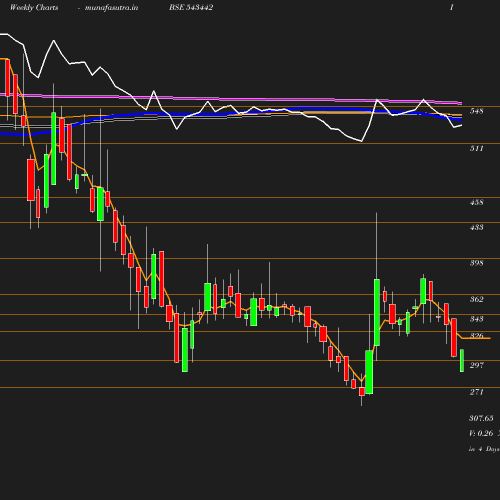Screen dimensions: 500x500
Task: Click the 271 price axis label
Action: click(476, 392)
